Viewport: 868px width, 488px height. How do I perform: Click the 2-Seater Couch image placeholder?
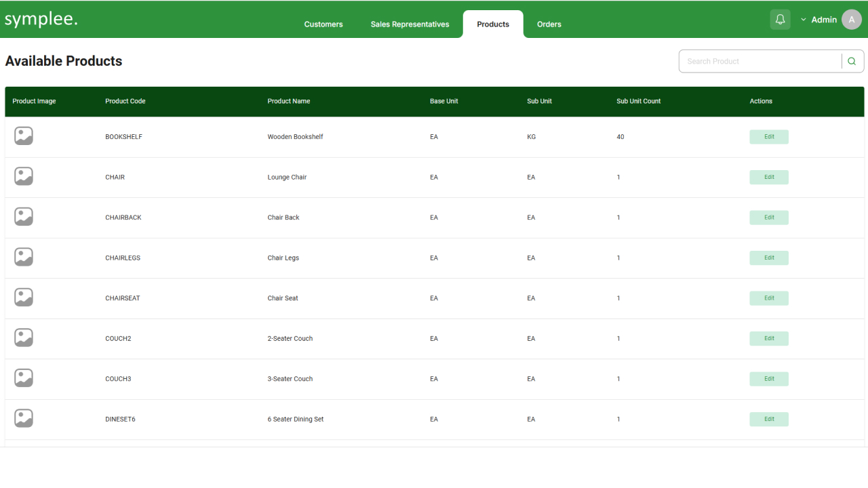click(24, 338)
